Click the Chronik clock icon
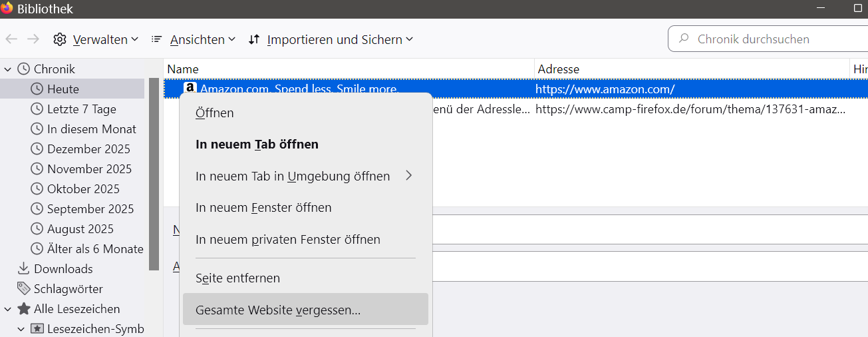Screen dimensions: 868x337 coord(24,69)
